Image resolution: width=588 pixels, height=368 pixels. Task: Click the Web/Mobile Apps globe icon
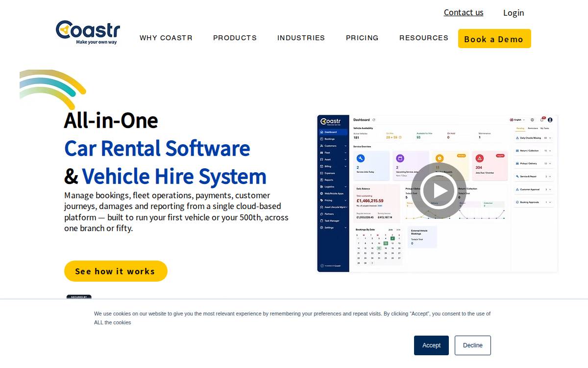click(x=321, y=193)
